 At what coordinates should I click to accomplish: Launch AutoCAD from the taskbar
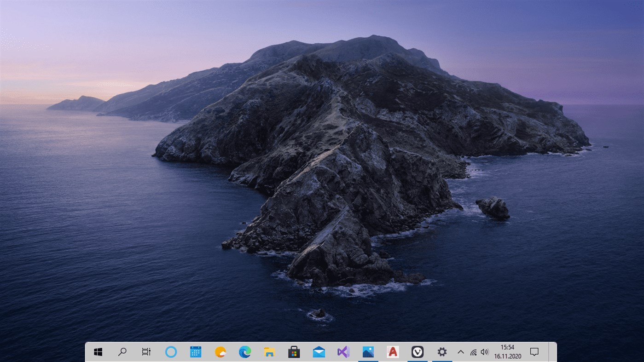coord(392,351)
